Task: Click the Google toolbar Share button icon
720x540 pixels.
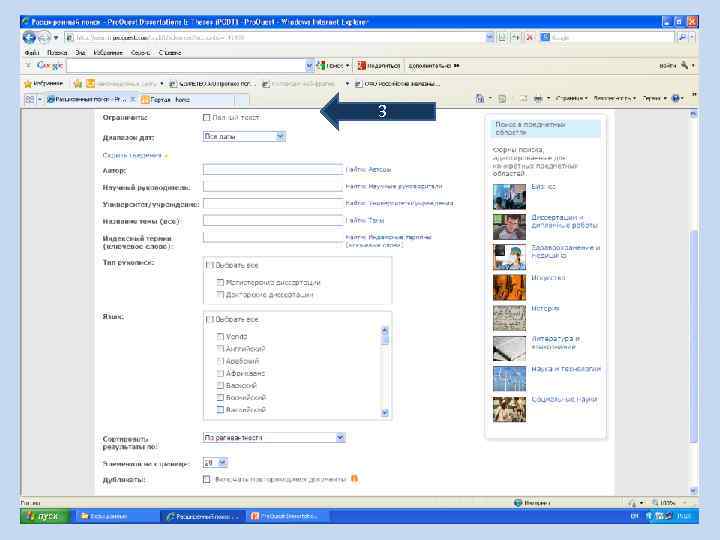Action: [x=362, y=66]
